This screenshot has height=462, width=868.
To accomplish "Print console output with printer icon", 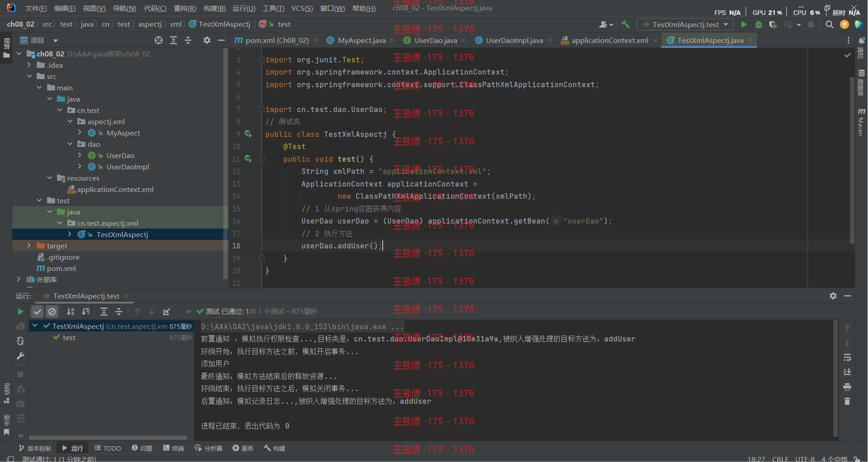I will (847, 387).
